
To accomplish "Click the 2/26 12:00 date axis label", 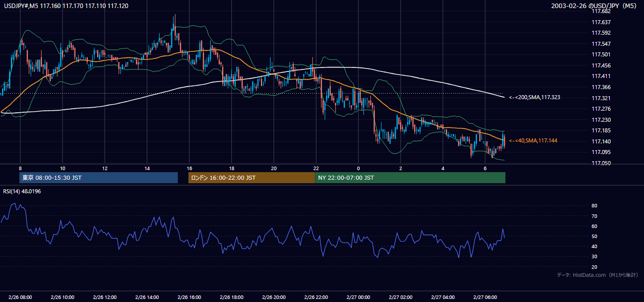I will [105, 297].
